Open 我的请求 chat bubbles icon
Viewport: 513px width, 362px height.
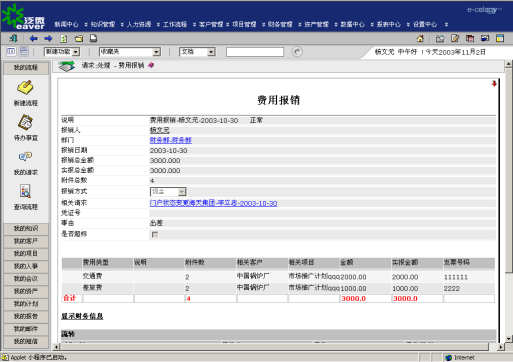pyautogui.click(x=25, y=156)
